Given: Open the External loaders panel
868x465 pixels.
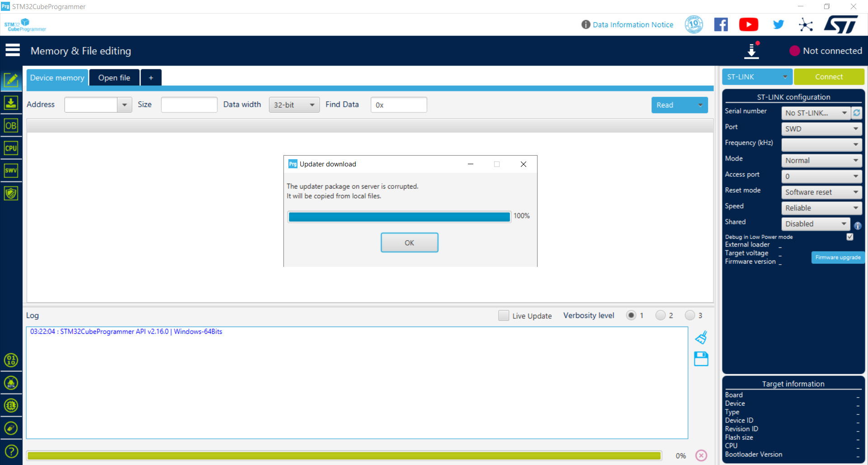Looking at the screenshot, I should tap(11, 406).
